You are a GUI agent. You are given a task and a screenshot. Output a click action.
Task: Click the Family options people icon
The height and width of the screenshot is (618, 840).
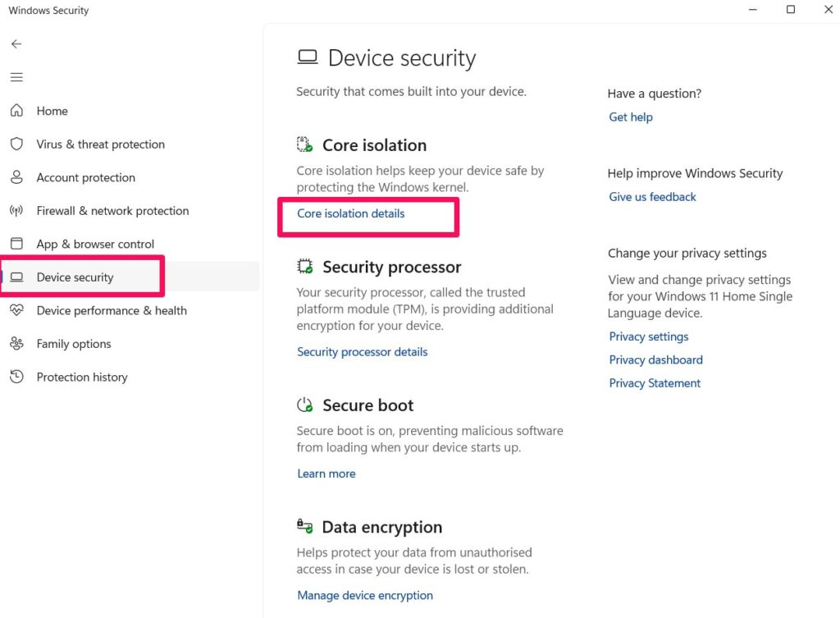tap(16, 344)
